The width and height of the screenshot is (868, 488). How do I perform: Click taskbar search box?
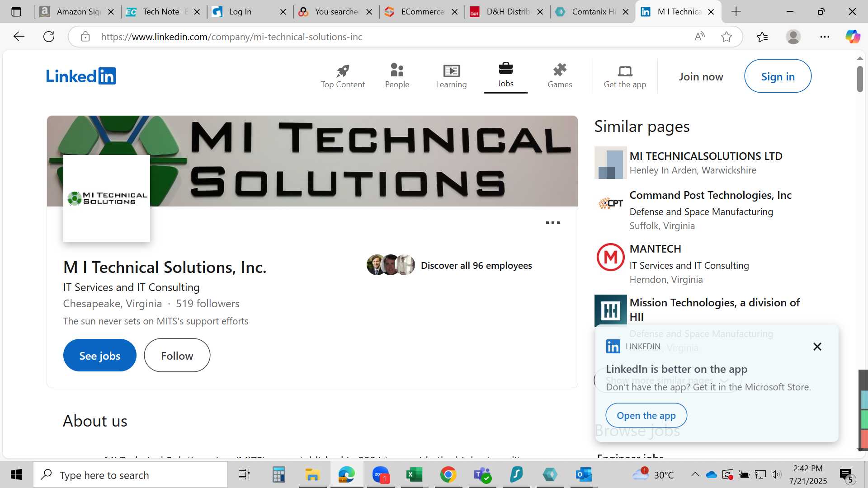coord(130,475)
